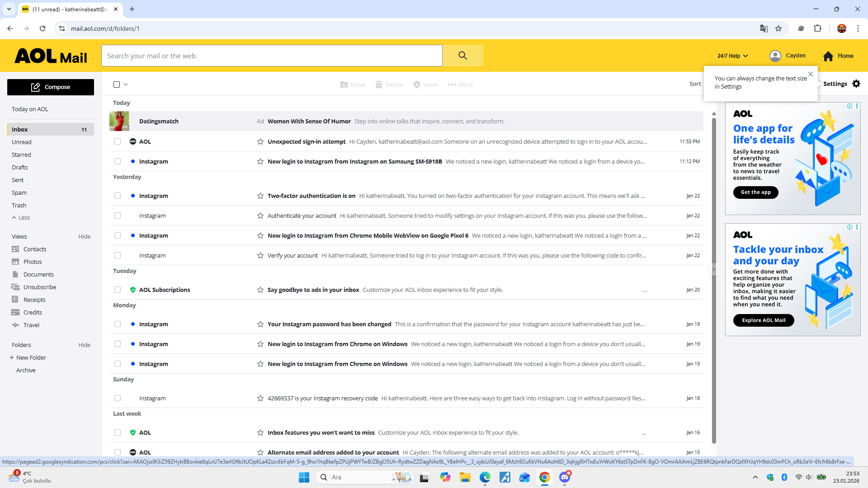Viewport: 868px width, 488px height.
Task: Open Microsoft Edge from the taskbar
Action: [485, 477]
